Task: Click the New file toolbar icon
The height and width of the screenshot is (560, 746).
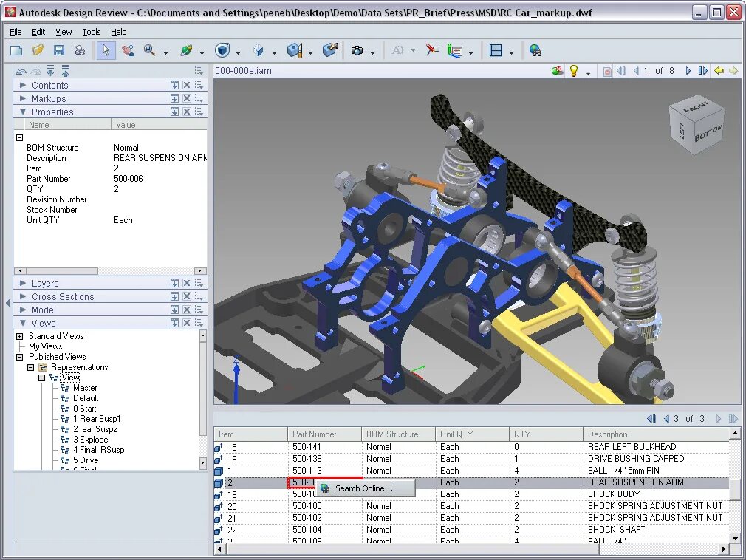Action: coord(17,50)
